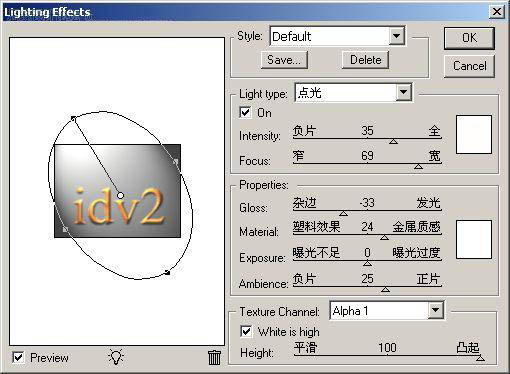The width and height of the screenshot is (510, 374).
Task: Click the Height slider thumb at 100
Action: pyautogui.click(x=480, y=358)
